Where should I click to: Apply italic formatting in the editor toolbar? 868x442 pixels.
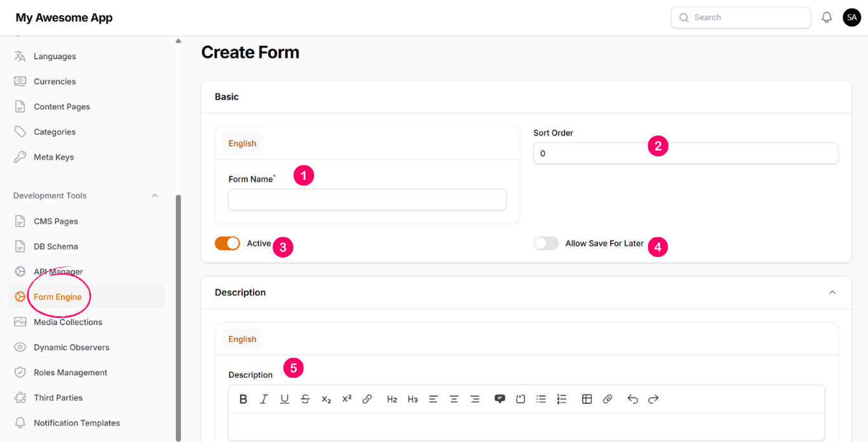[264, 399]
